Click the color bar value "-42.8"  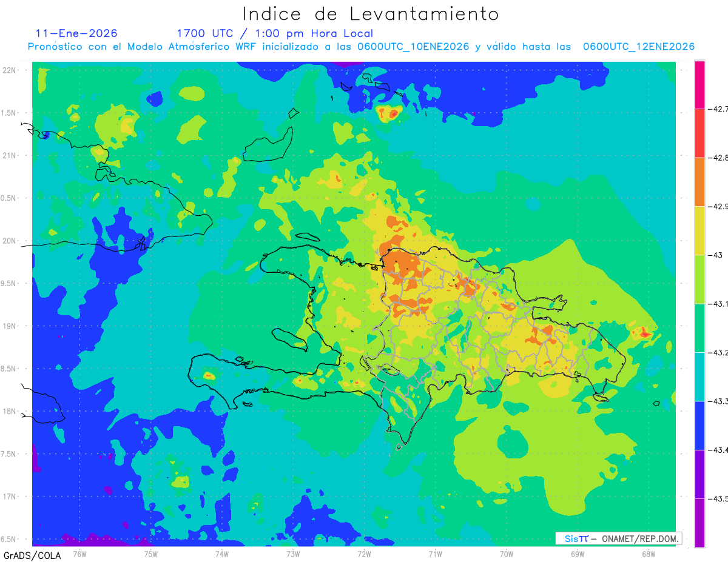(719, 158)
